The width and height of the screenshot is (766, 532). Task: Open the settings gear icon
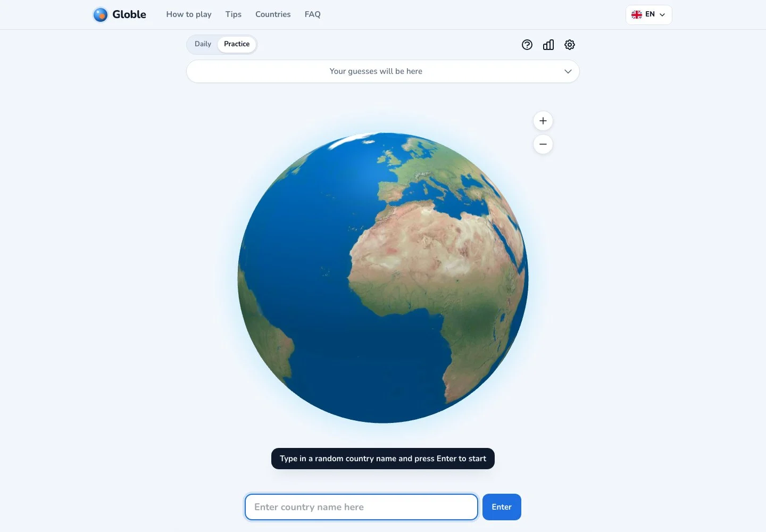(570, 45)
